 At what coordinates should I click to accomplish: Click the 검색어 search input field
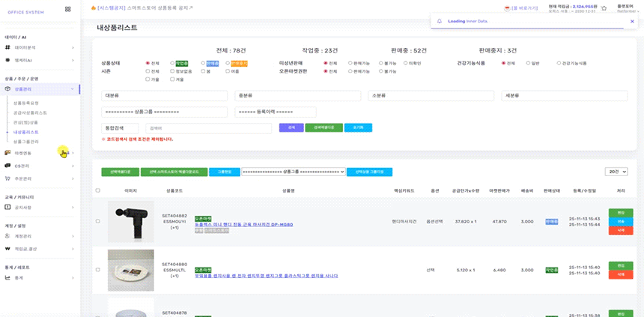[208, 128]
